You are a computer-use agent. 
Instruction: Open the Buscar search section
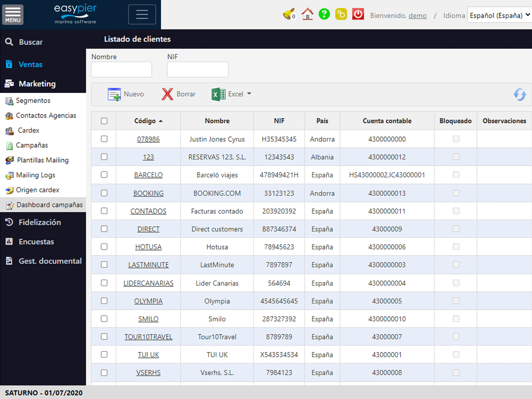click(x=30, y=42)
